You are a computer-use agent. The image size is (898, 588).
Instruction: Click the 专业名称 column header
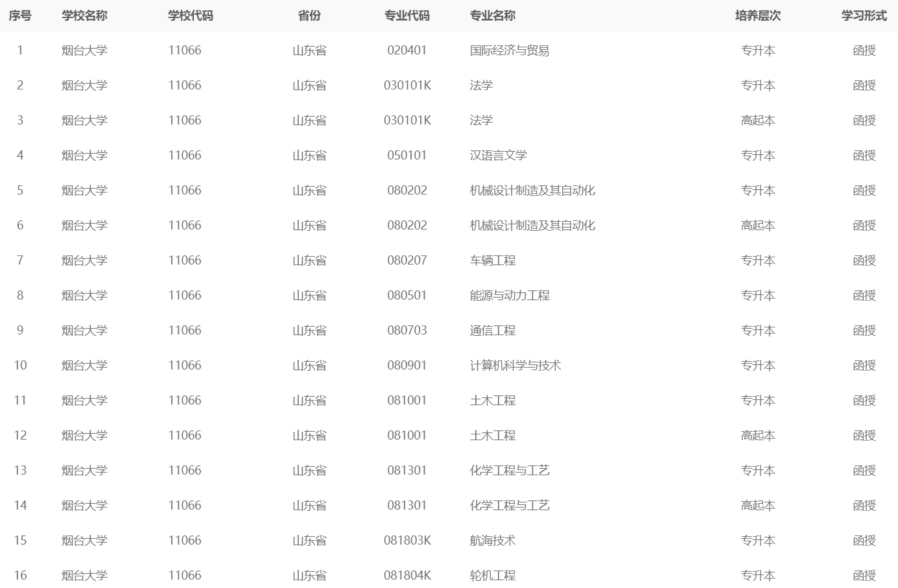493,16
